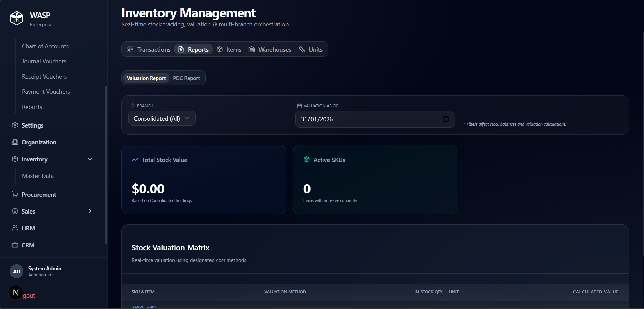Image resolution: width=644 pixels, height=309 pixels.
Task: Click the Procurement cart icon
Action: tap(15, 194)
